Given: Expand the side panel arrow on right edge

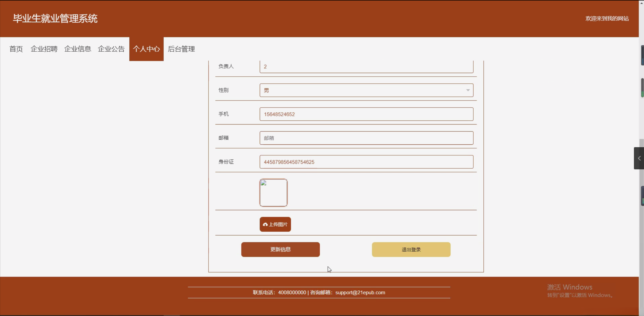Looking at the screenshot, I should (x=639, y=158).
